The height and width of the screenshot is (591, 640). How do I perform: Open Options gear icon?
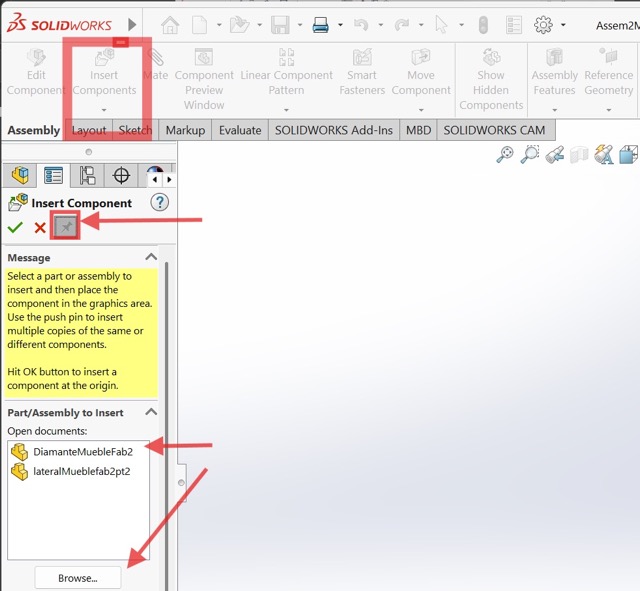tap(543, 25)
